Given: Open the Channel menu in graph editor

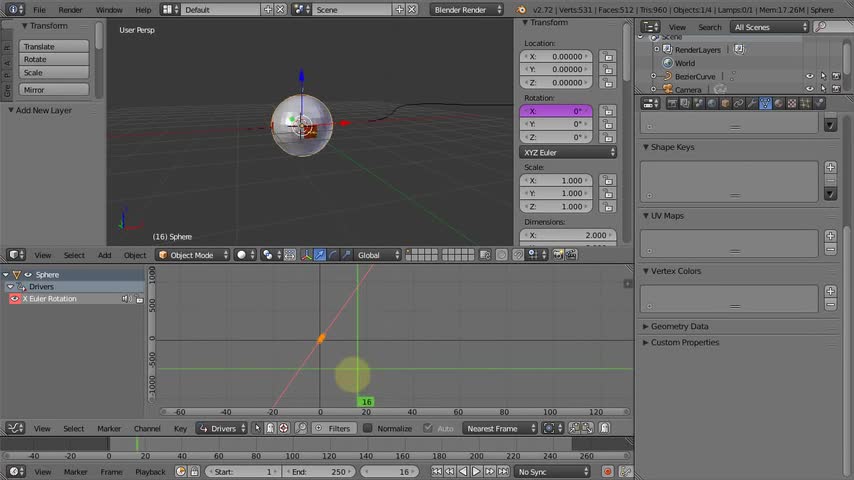Looking at the screenshot, I should click(x=147, y=429).
